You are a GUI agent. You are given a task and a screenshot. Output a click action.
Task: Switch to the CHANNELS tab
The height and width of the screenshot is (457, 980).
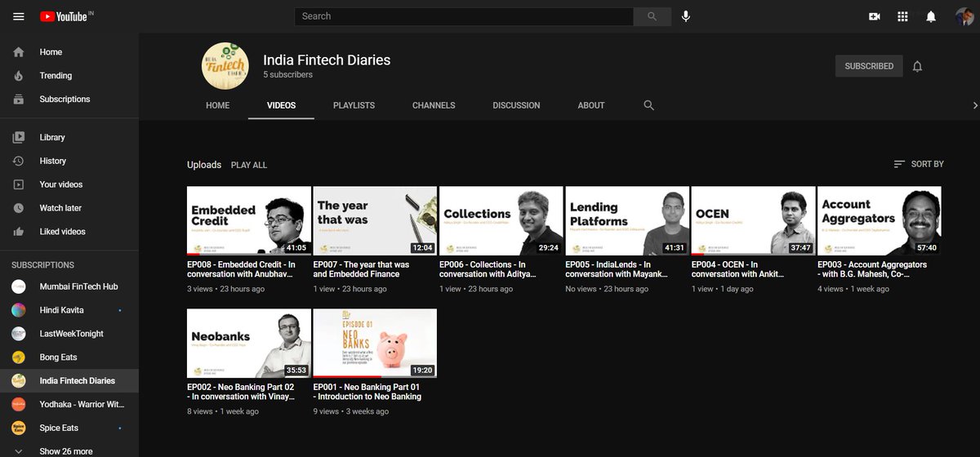(x=434, y=105)
